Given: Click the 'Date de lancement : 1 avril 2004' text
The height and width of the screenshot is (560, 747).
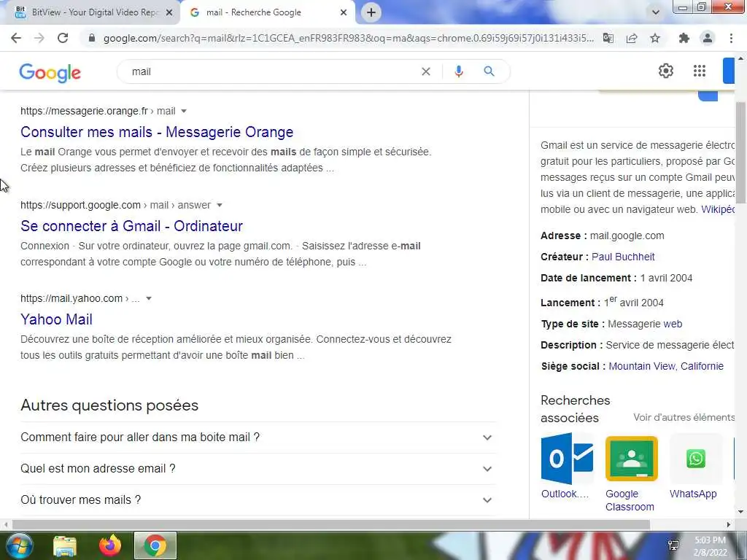Looking at the screenshot, I should point(616,278).
